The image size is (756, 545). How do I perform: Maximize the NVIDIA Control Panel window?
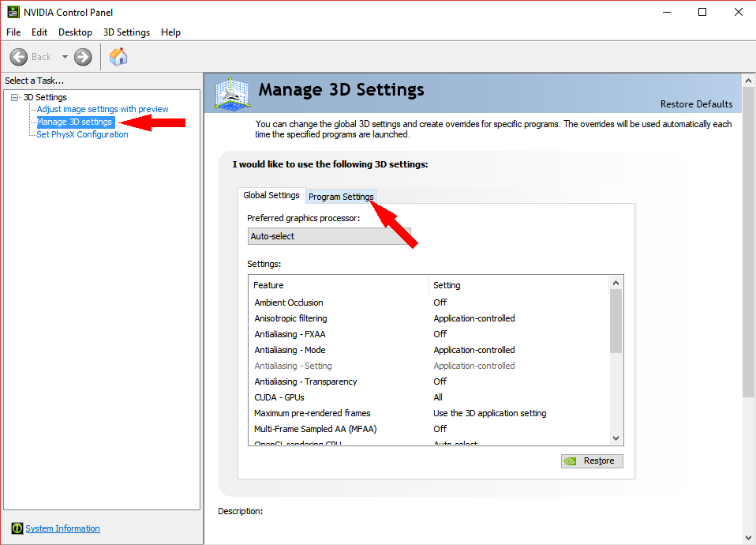(x=702, y=12)
